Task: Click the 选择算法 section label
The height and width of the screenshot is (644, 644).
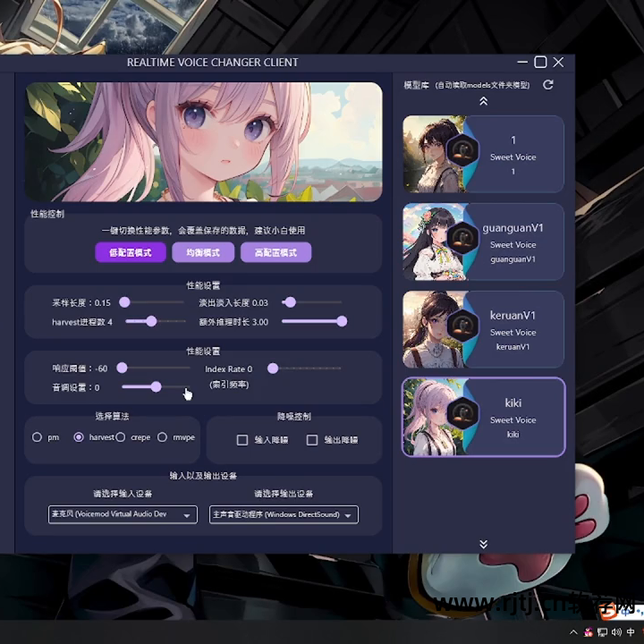Action: click(112, 416)
